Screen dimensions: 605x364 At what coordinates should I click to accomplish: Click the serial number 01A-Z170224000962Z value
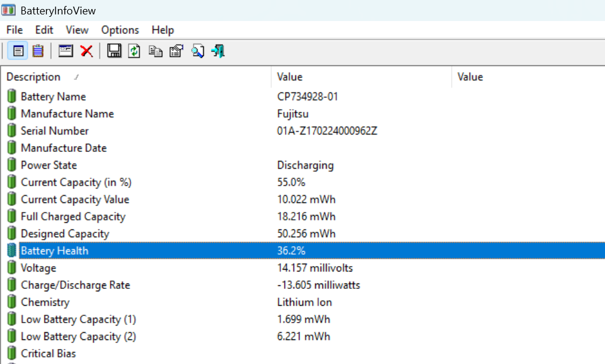327,130
